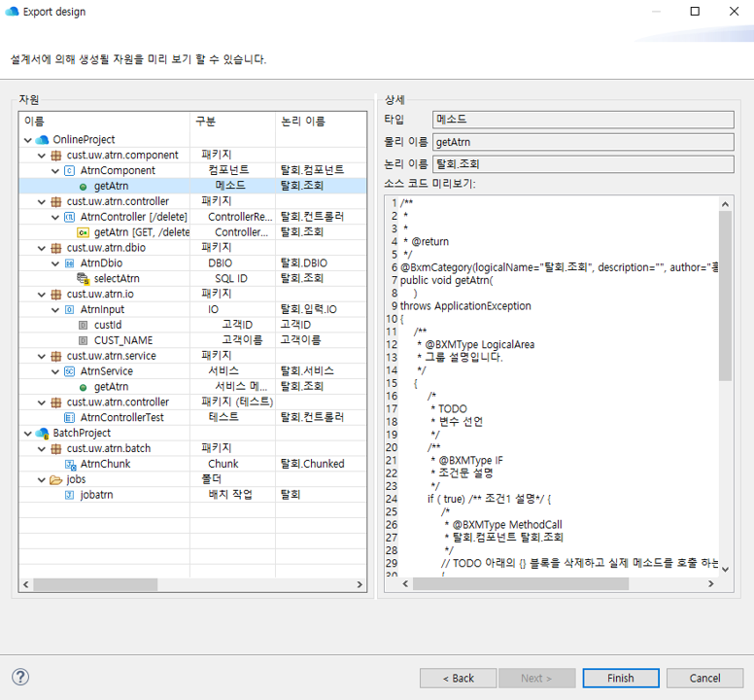The width and height of the screenshot is (754, 700).
Task: Collapse the cust.uw.atrn.io package
Action: [42, 294]
